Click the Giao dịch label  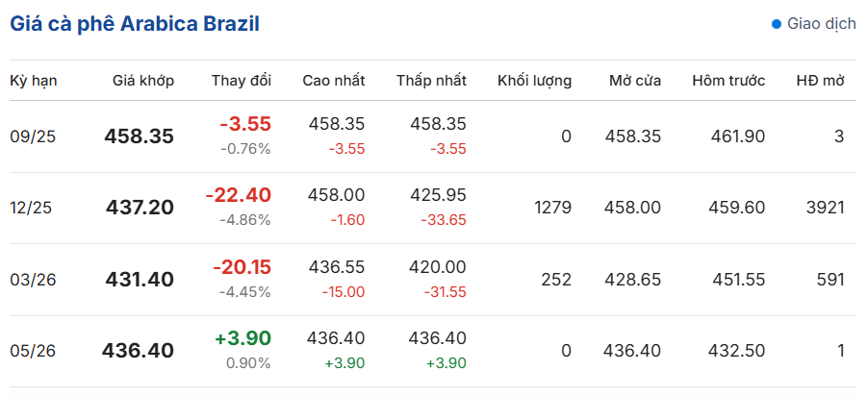tap(821, 24)
